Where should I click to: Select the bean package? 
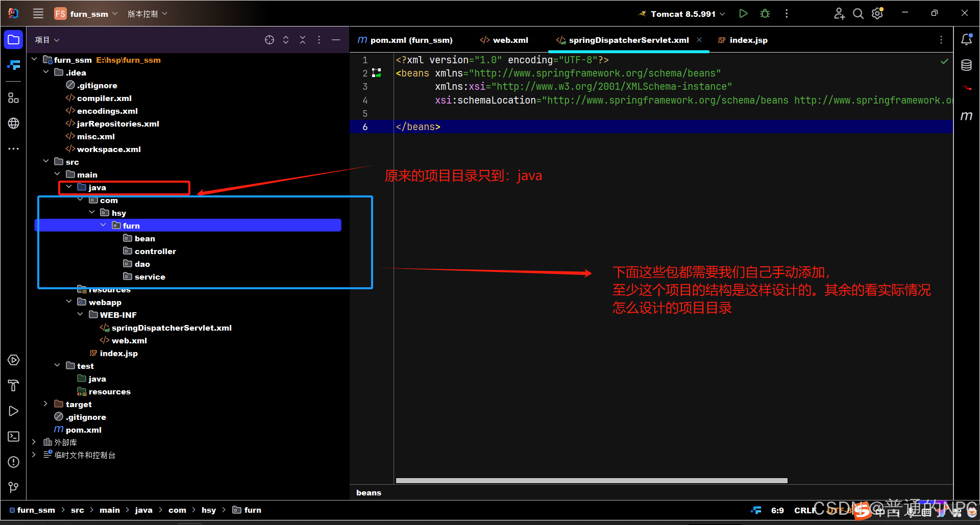click(144, 238)
